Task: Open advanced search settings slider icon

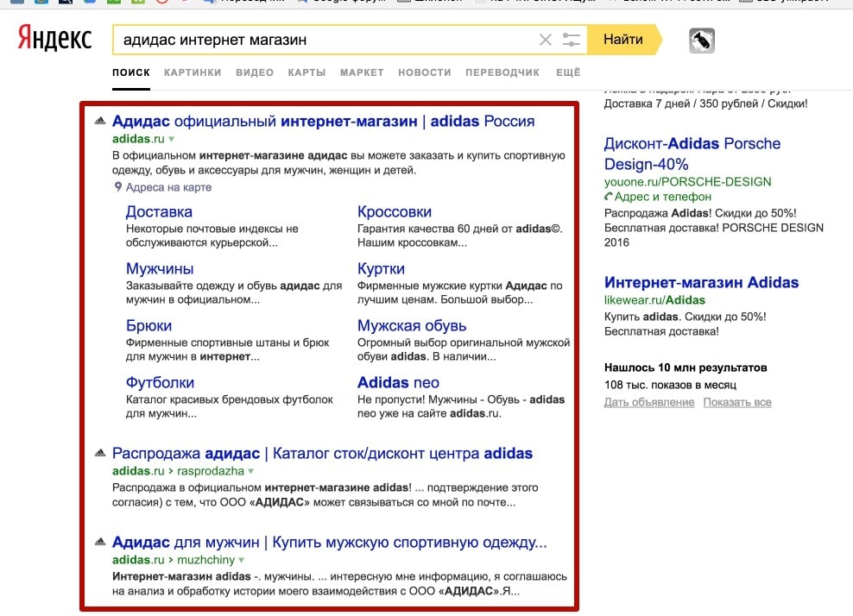Action: pyautogui.click(x=571, y=40)
